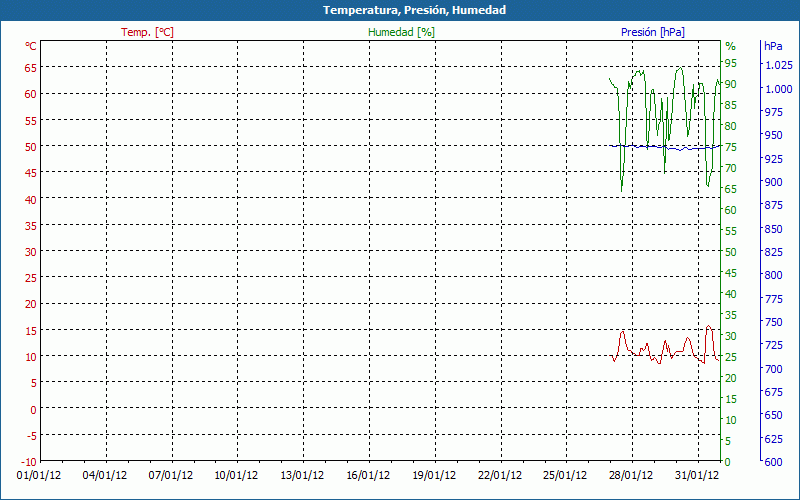Click the title "Temperatura, Presión, Humedad"
Image resolution: width=800 pixels, height=500 pixels.
[x=414, y=10]
